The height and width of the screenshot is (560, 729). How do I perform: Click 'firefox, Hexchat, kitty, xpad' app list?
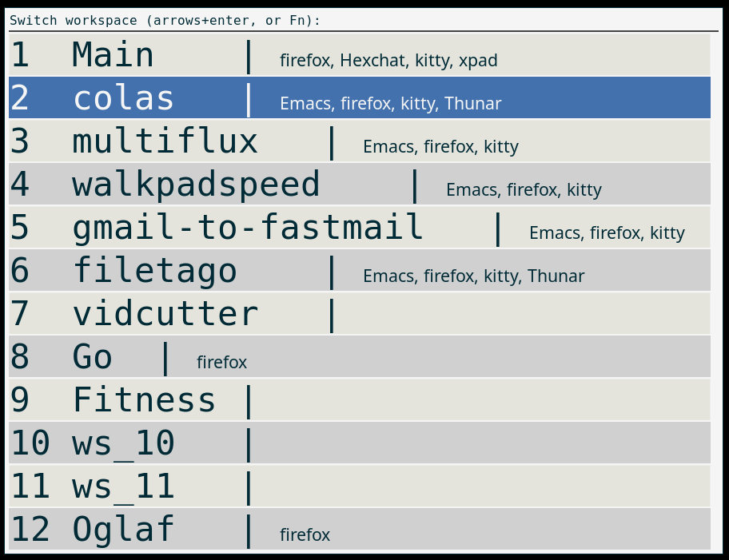coord(388,61)
